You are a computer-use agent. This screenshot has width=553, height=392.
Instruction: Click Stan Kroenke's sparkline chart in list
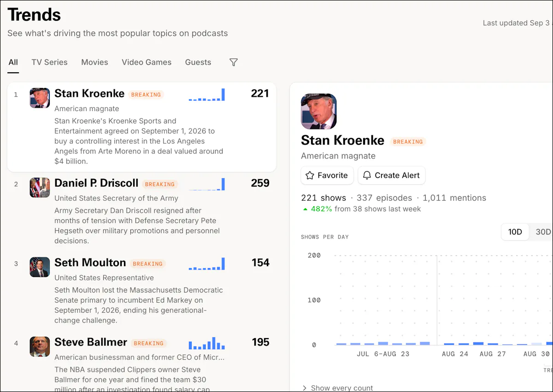pos(207,94)
